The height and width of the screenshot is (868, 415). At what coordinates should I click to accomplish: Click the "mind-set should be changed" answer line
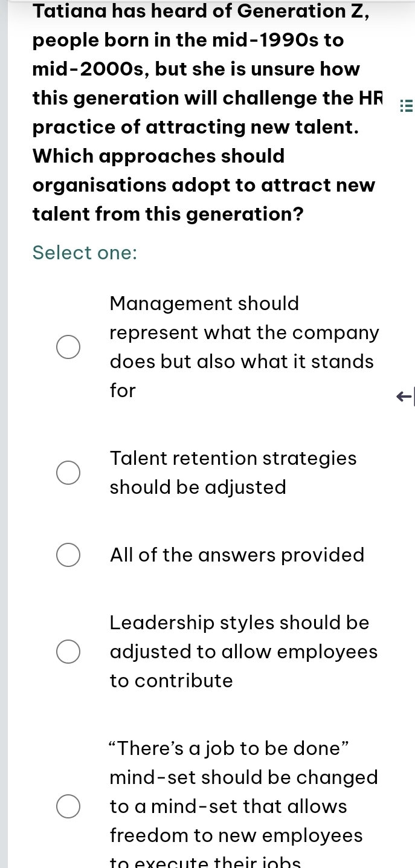[243, 777]
